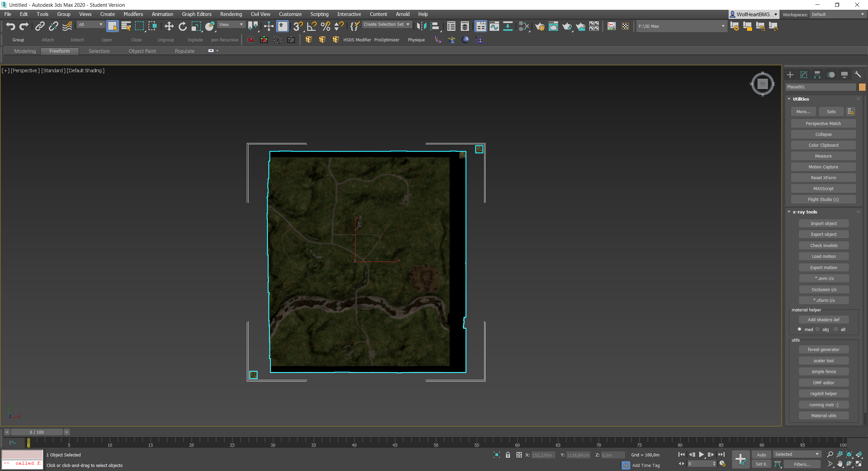Screen dimensions: 868x471
Task: Switch to the Modeling ribbon tab
Action: click(25, 51)
